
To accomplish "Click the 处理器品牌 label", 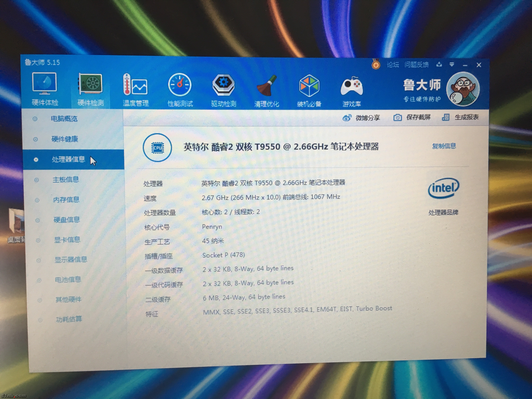I will [443, 212].
